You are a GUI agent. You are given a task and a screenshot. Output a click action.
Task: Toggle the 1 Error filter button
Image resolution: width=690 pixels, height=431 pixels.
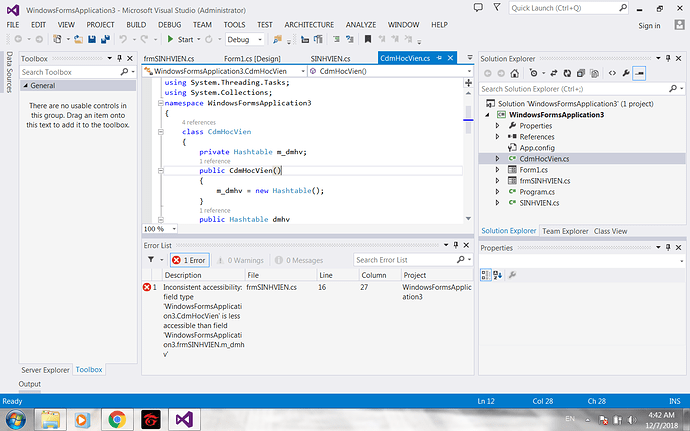[x=189, y=260]
